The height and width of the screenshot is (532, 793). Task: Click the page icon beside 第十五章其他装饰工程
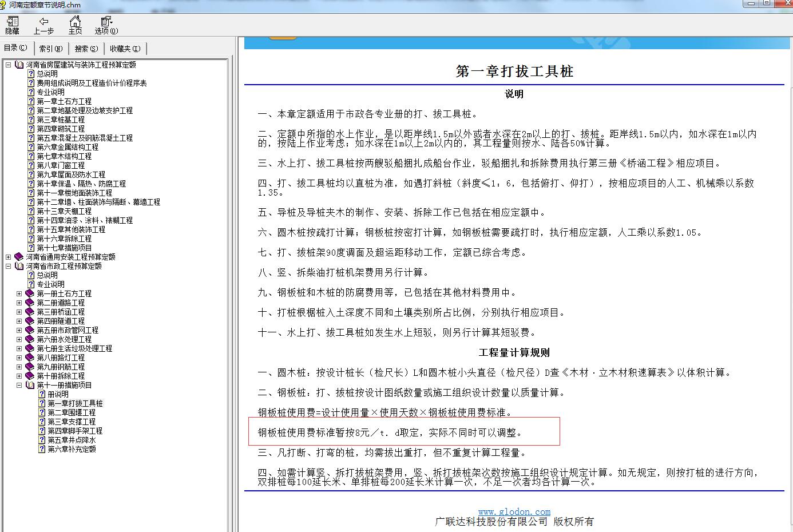pos(31,229)
